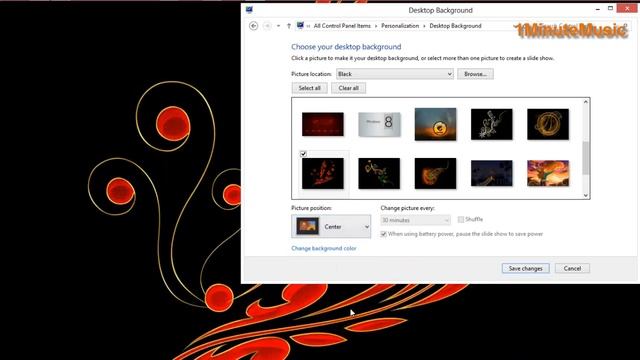This screenshot has width=640, height=360.
Task: Choose the golden ring wallpaper thumbnail
Action: pos(548,124)
